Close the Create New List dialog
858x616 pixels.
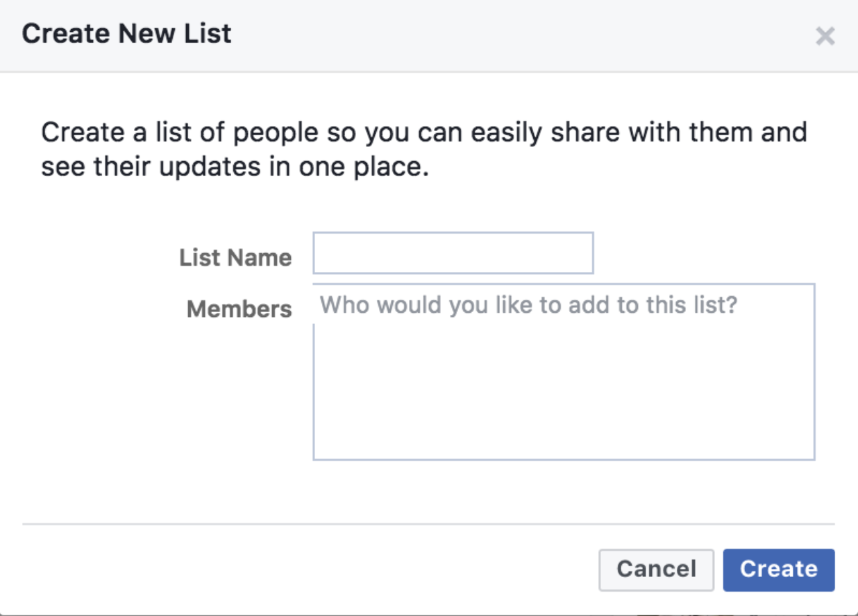point(825,36)
